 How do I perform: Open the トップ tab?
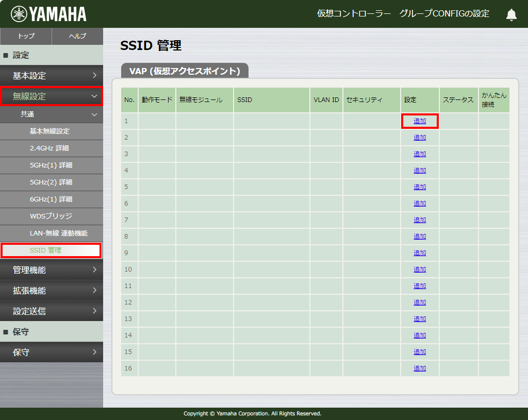click(26, 36)
